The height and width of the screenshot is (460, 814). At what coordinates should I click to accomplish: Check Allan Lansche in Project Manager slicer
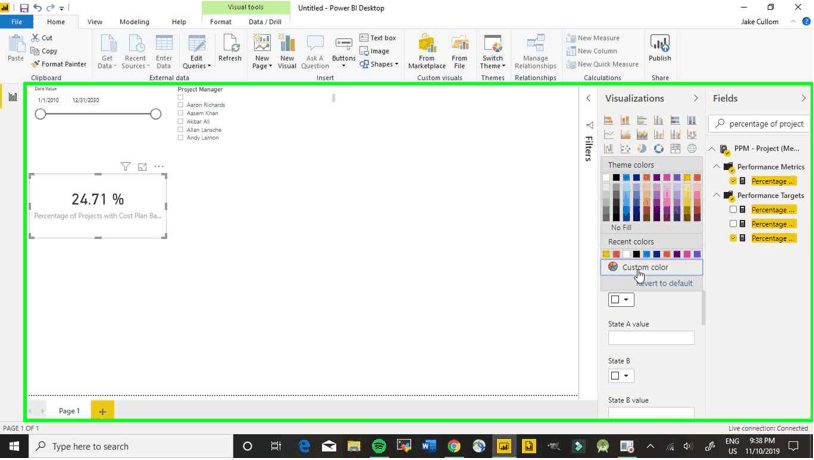tap(181, 130)
